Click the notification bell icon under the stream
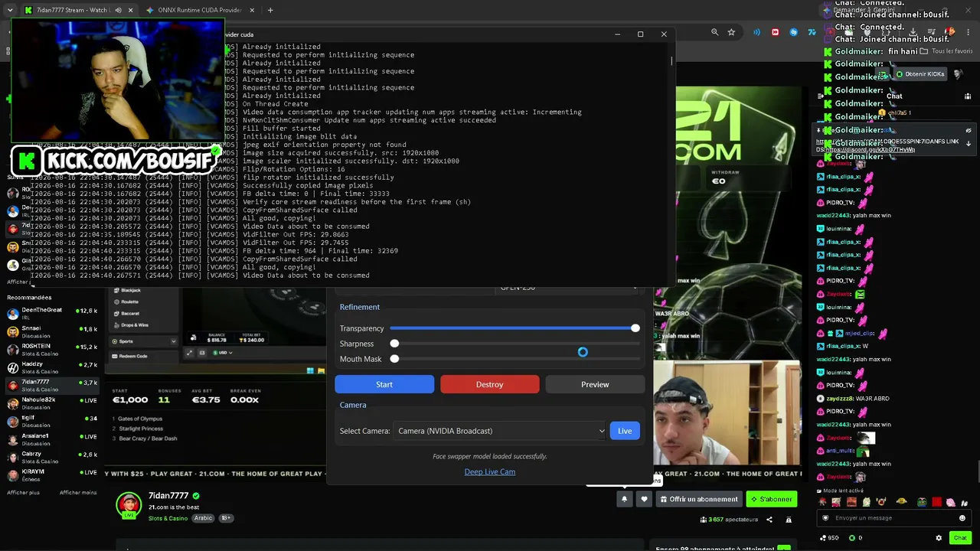Viewport: 980px width, 551px height. click(624, 499)
